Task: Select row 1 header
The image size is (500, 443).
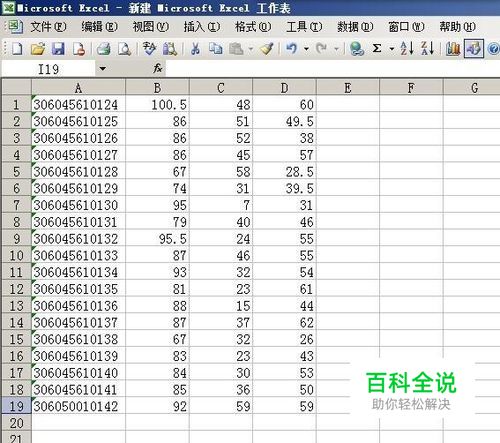Action: tap(16, 105)
